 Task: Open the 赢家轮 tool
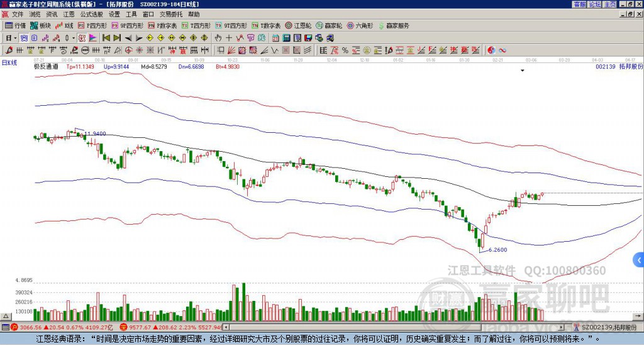coord(329,25)
